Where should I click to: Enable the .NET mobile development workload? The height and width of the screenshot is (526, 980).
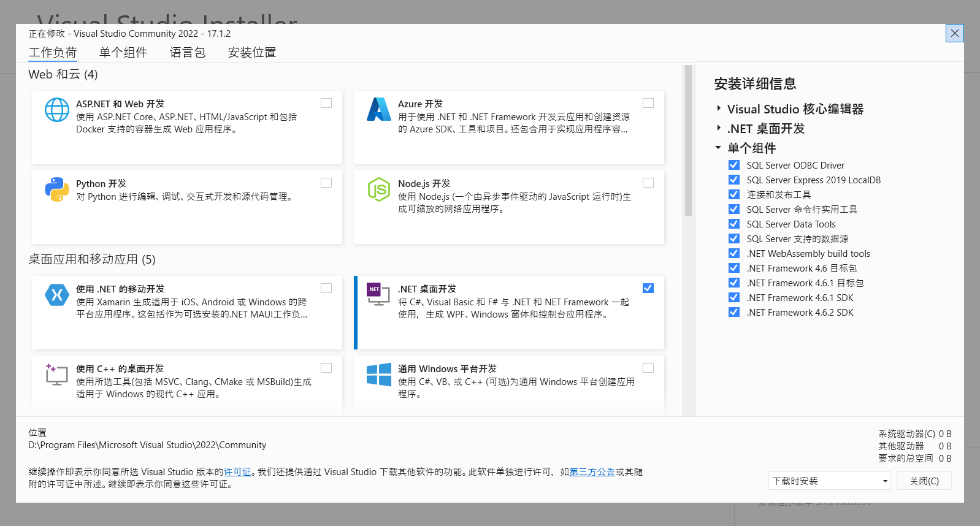(x=326, y=288)
